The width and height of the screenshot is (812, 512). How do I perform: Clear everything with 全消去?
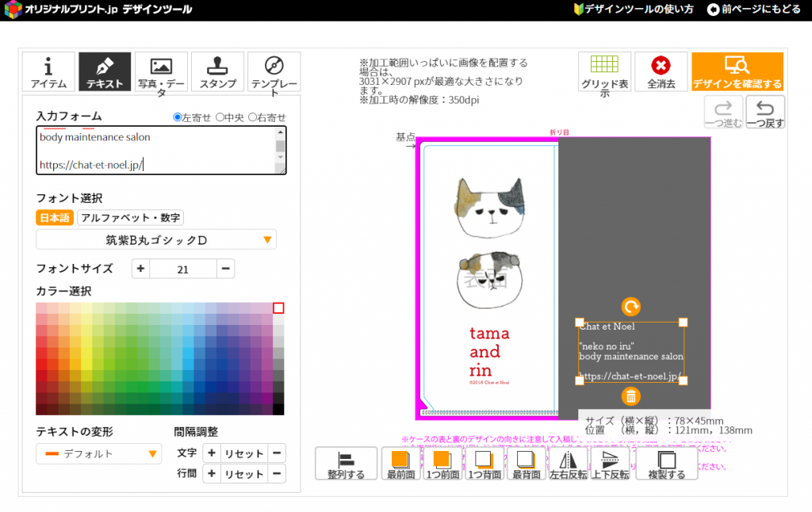point(661,71)
